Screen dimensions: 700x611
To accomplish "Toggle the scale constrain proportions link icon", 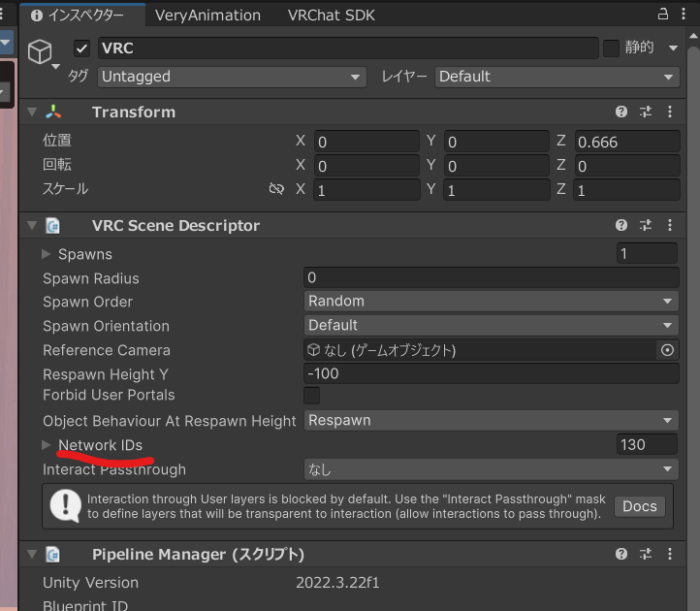I will point(276,190).
